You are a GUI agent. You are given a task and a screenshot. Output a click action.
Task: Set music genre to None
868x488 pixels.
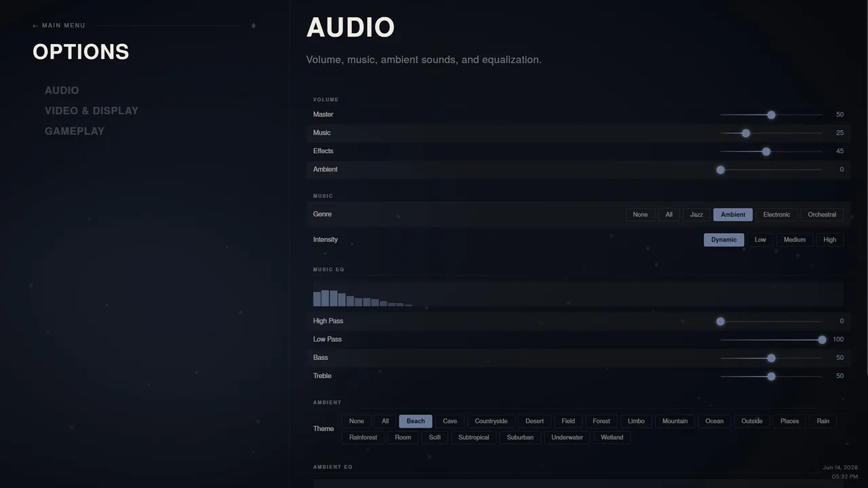(x=640, y=214)
